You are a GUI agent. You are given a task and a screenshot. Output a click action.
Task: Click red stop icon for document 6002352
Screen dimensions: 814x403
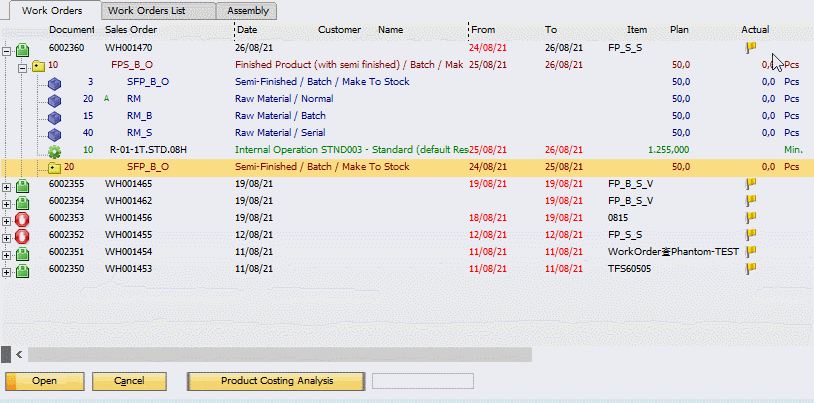24,236
